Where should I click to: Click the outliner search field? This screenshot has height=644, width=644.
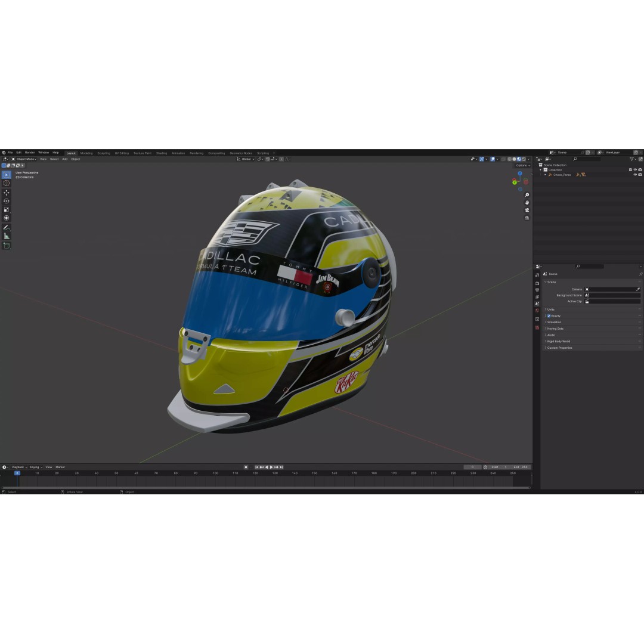click(587, 159)
